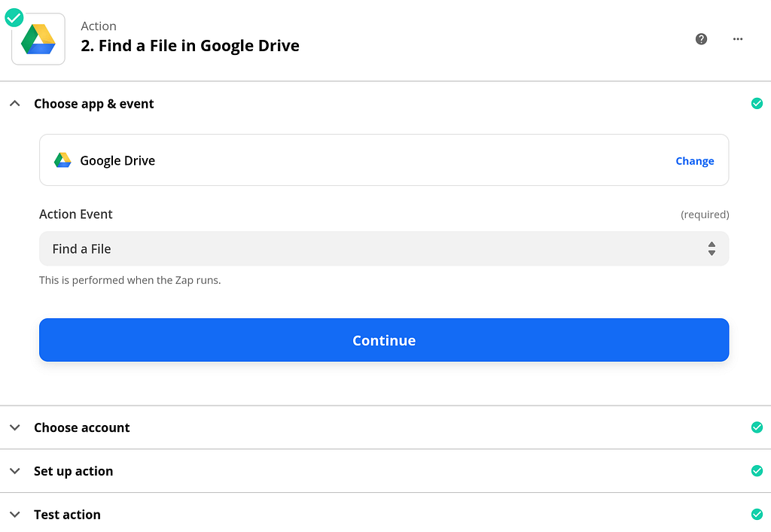Click the Action Event field label
This screenshot has width=771, height=532.
pyautogui.click(x=76, y=214)
